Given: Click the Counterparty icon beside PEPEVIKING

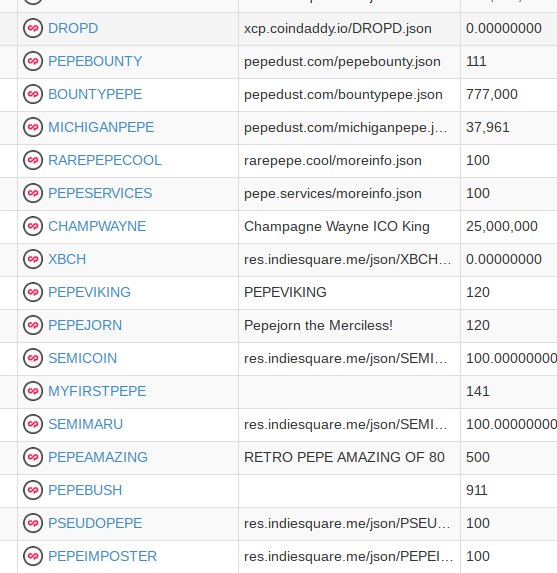Looking at the screenshot, I should [33, 292].
